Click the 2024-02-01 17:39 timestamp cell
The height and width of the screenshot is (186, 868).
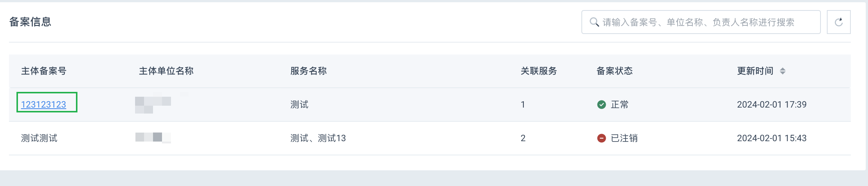tap(772, 105)
